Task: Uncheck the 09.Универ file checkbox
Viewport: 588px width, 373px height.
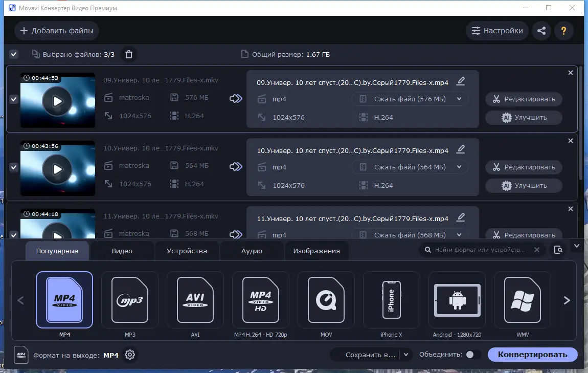Action: pyautogui.click(x=14, y=99)
